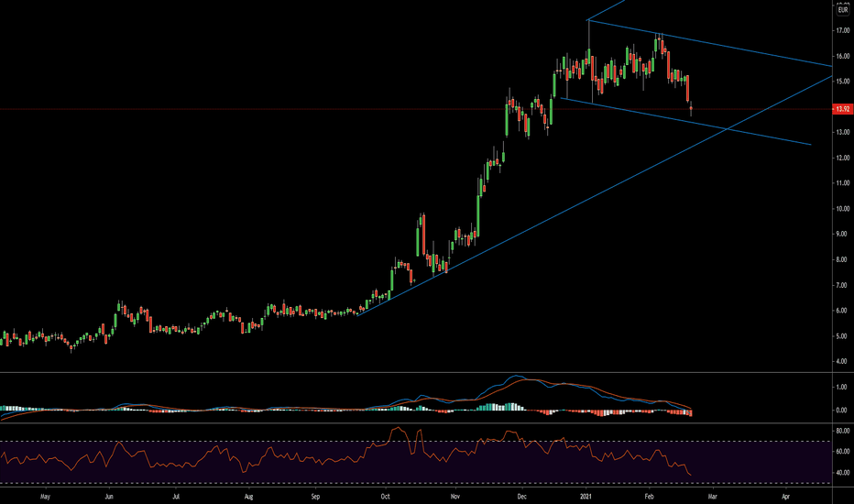Click the Nov date axis label

[x=456, y=497]
